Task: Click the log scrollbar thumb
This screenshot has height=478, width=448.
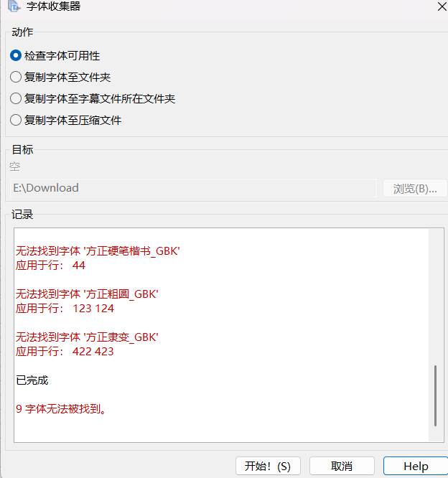Action: (x=435, y=395)
